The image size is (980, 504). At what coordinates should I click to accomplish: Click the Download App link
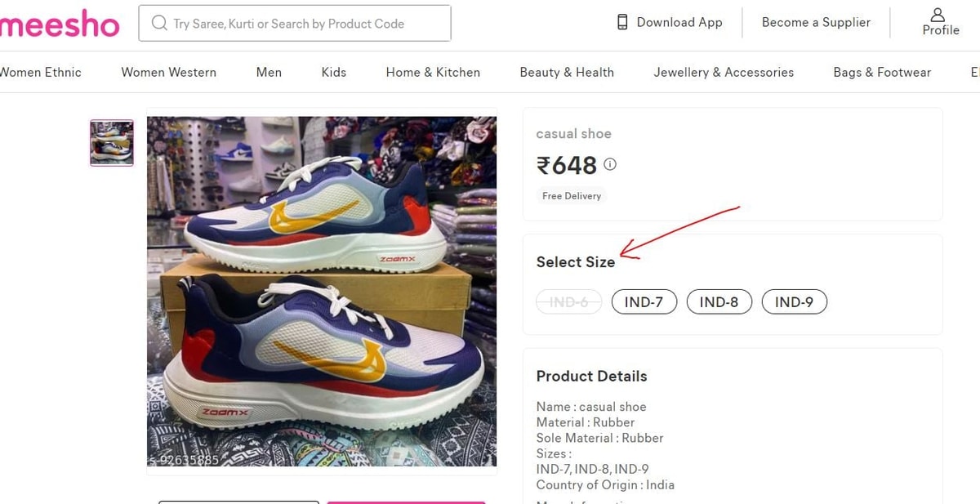679,22
